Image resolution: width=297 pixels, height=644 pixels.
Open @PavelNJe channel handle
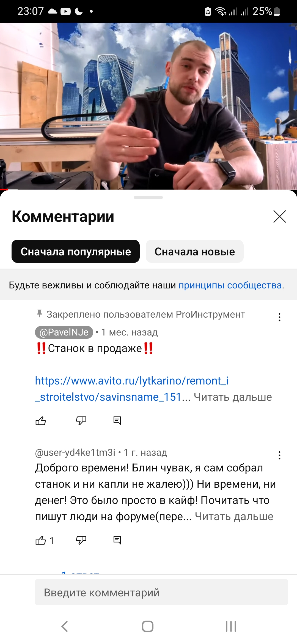click(x=64, y=332)
